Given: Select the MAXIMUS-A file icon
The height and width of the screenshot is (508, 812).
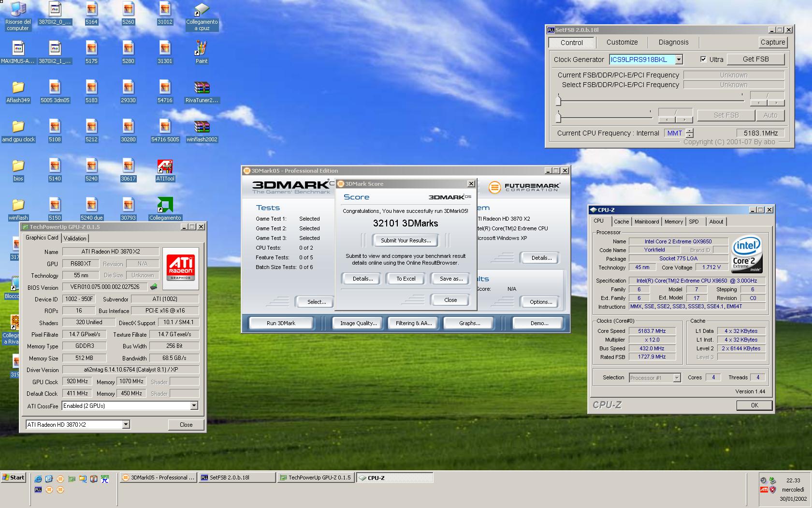Looking at the screenshot, I should [x=18, y=52].
